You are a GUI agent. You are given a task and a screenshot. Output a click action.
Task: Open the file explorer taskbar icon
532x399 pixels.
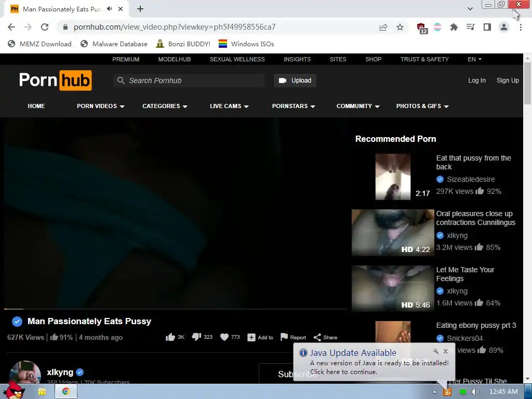pyautogui.click(x=42, y=392)
